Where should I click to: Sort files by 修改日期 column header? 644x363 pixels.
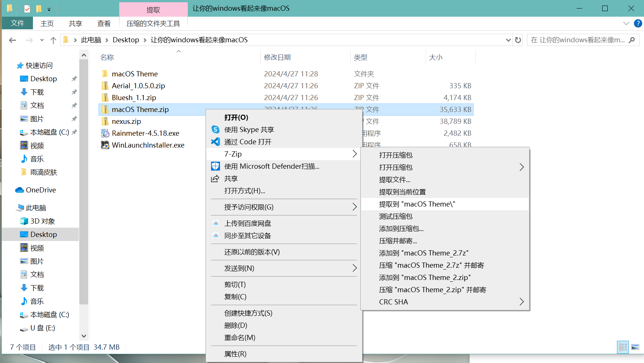coord(277,57)
